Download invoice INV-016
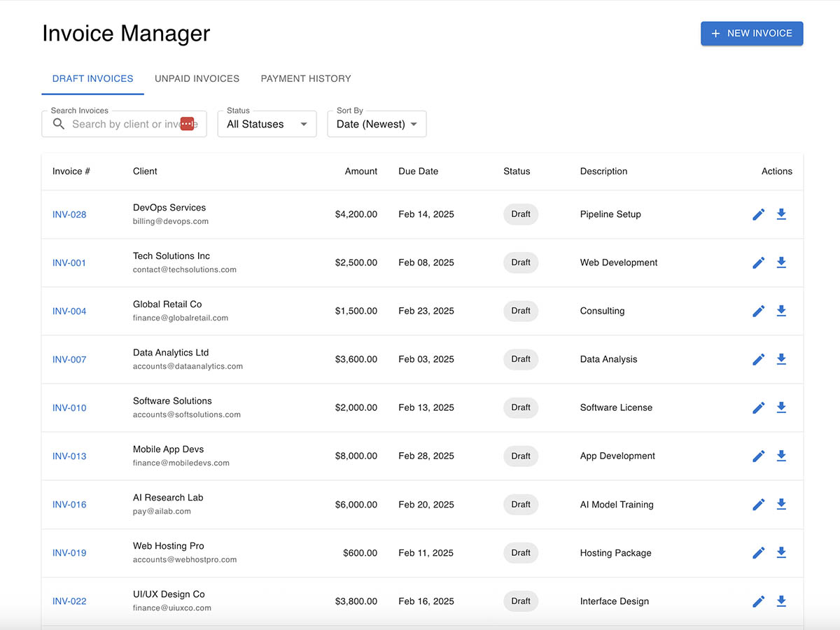Viewport: 840px width, 630px height. [781, 504]
